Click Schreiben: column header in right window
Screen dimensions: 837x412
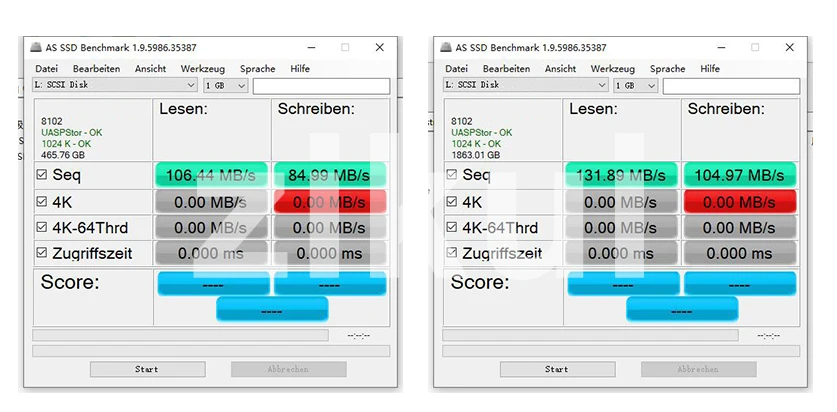[726, 109]
